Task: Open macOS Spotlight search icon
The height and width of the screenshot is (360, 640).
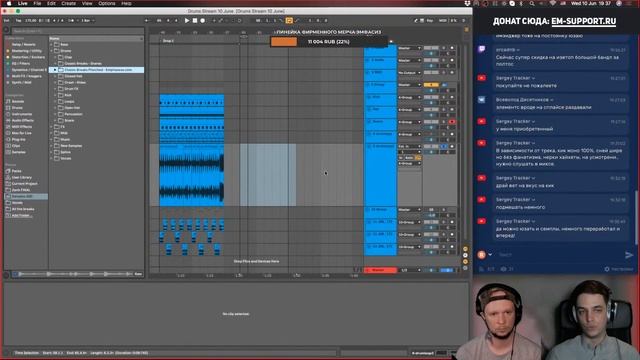Action: tap(532, 3)
